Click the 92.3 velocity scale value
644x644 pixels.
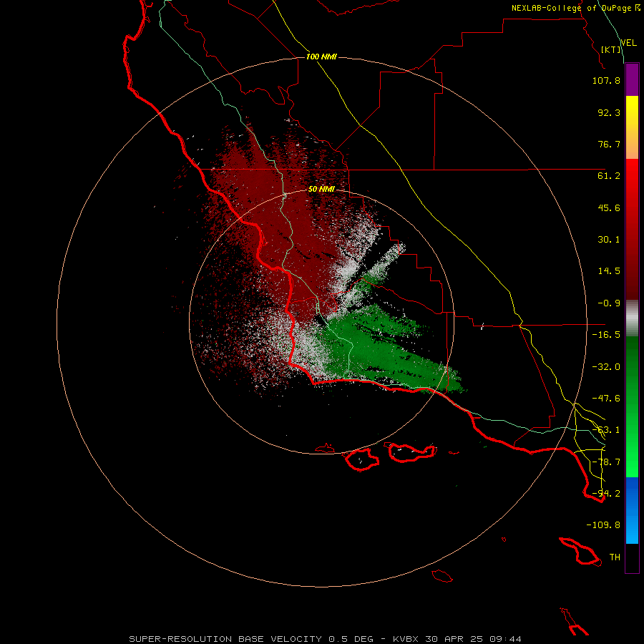pyautogui.click(x=609, y=112)
